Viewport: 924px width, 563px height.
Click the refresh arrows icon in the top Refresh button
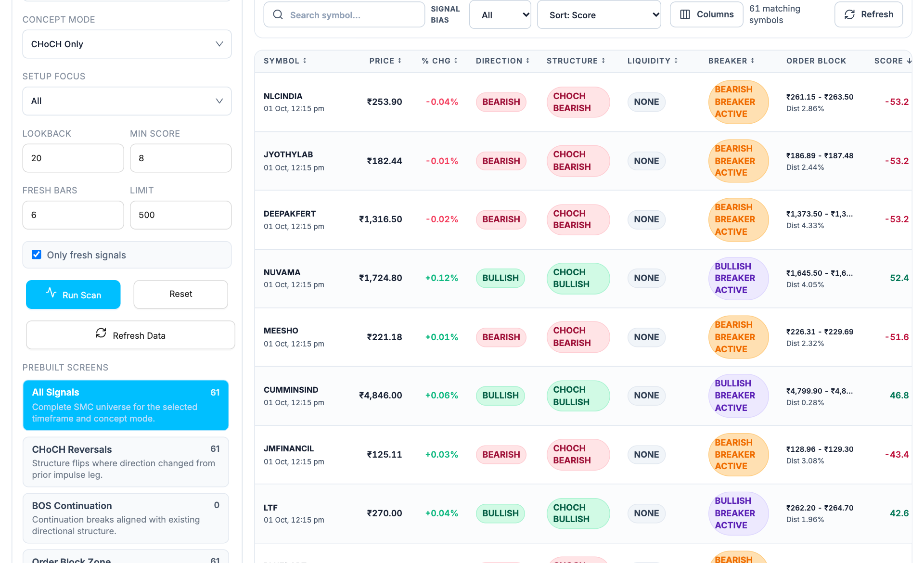[849, 14]
